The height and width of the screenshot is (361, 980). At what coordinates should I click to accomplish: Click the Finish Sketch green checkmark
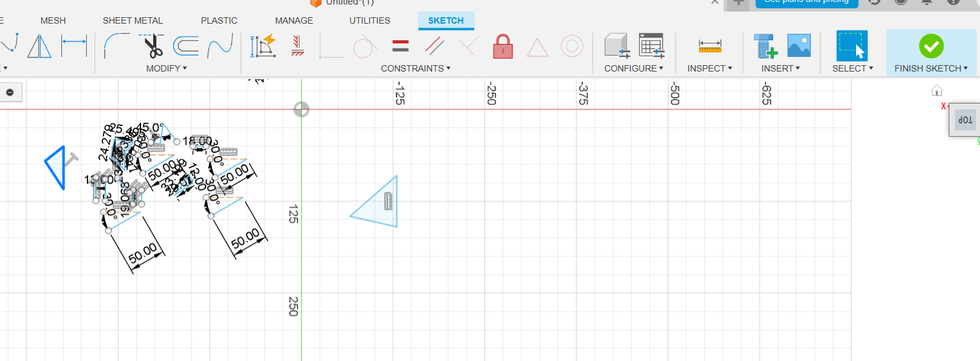click(x=931, y=46)
